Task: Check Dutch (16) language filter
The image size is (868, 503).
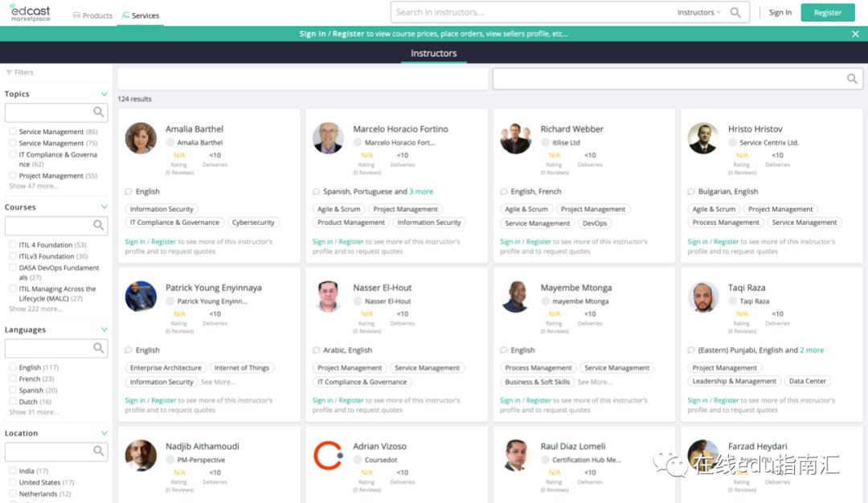Action: [12, 401]
